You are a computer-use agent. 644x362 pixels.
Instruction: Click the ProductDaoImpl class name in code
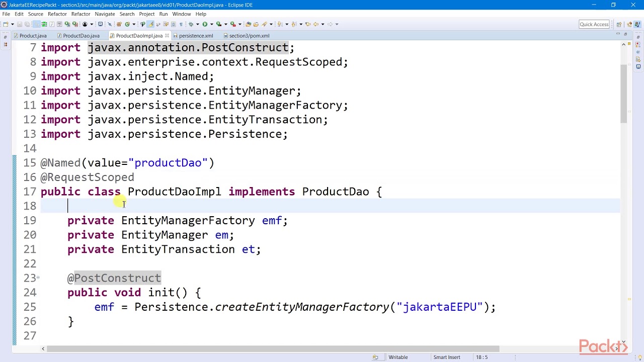coord(174,192)
